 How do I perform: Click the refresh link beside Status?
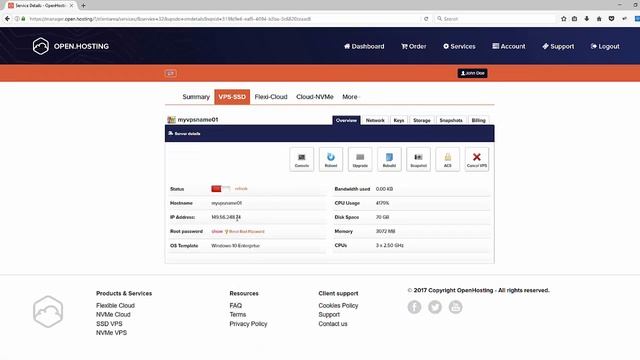[241, 189]
